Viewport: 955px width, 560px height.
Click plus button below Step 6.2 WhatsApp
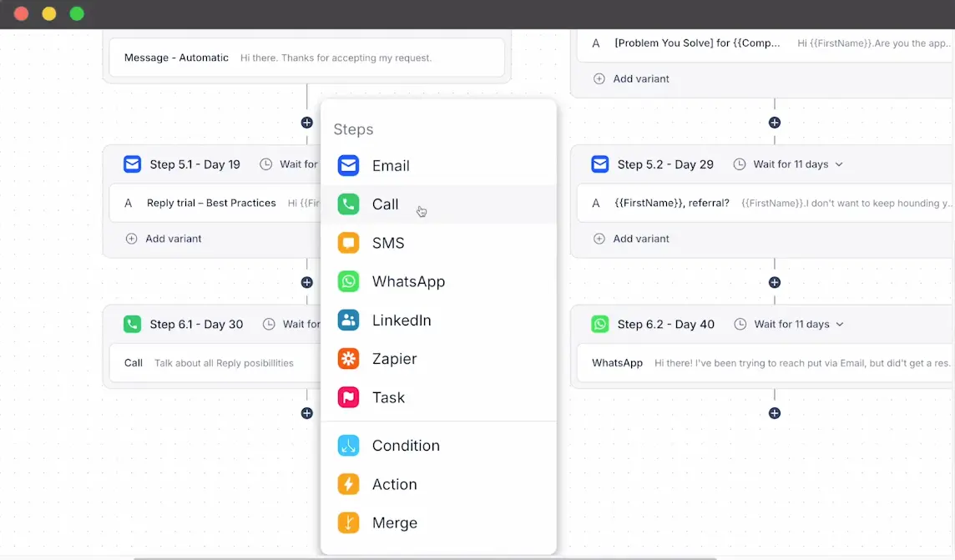[775, 413]
